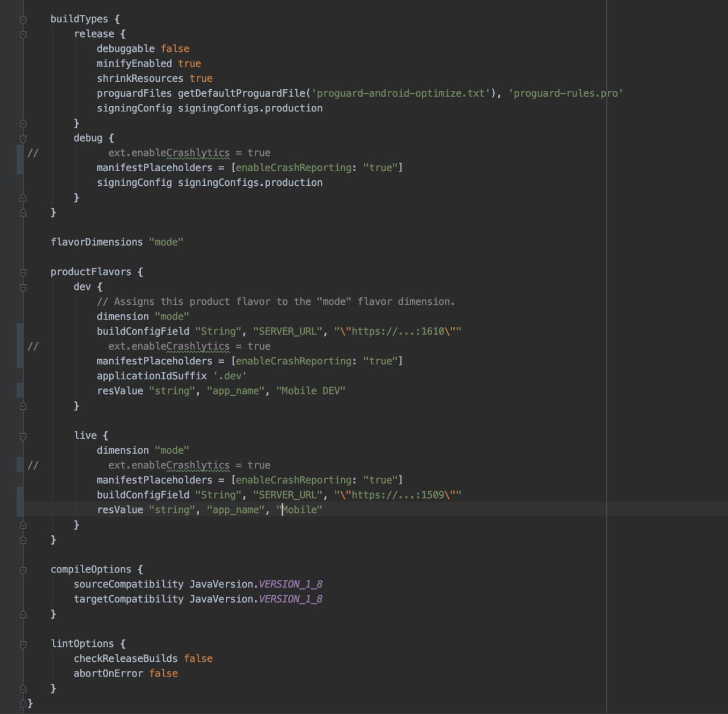This screenshot has height=714, width=728.
Task: Click the debug block keyword
Action: [88, 138]
